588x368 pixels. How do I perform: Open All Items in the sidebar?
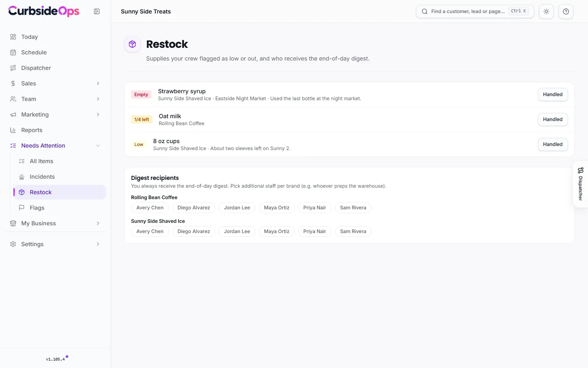(x=60, y=161)
